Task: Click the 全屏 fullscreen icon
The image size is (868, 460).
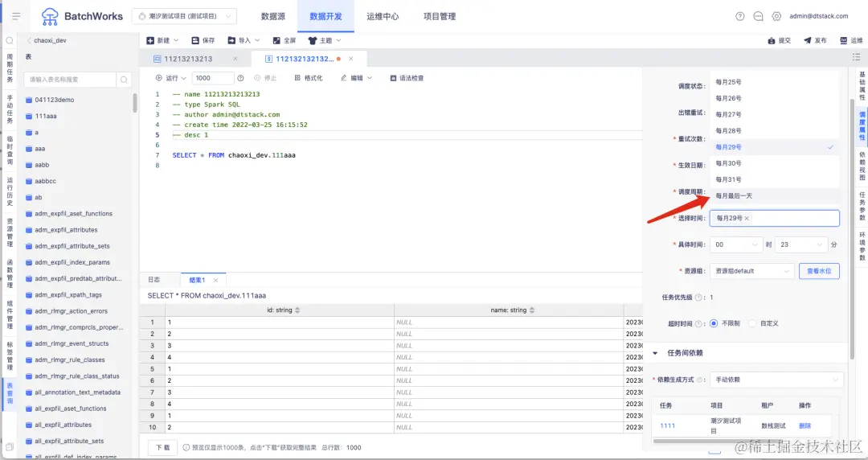Action: (276, 40)
